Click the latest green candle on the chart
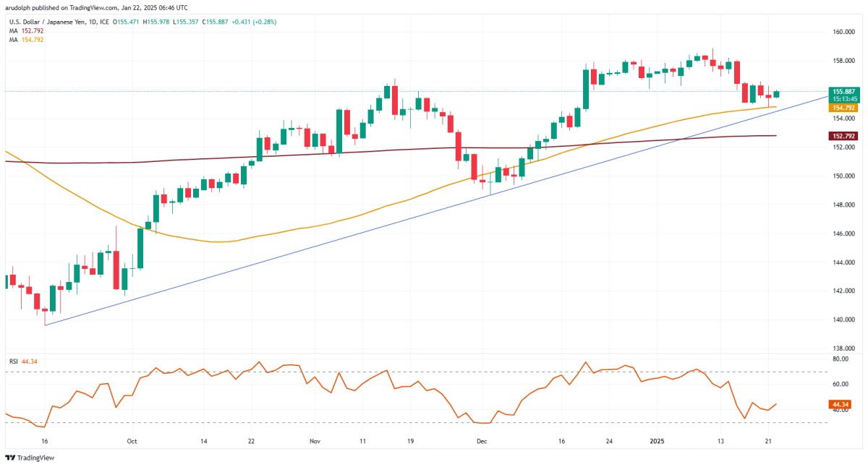This screenshot has width=868, height=467. [777, 94]
